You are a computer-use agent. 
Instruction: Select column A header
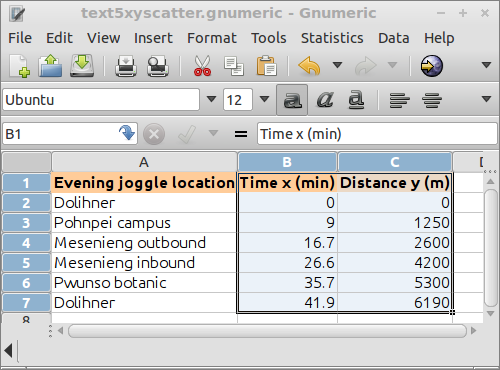pyautogui.click(x=144, y=162)
